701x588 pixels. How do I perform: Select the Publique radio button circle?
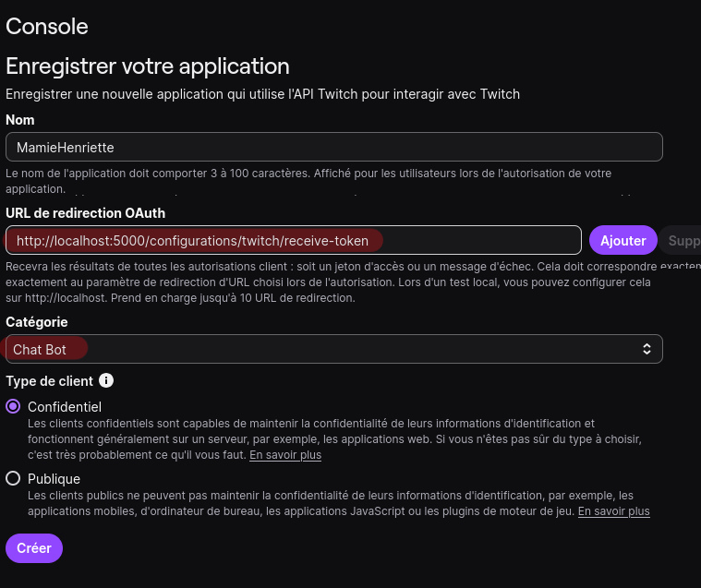click(x=13, y=478)
